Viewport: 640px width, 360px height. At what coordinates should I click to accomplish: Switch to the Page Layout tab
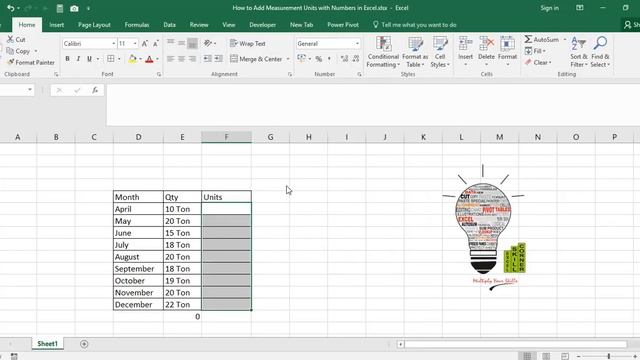94,25
